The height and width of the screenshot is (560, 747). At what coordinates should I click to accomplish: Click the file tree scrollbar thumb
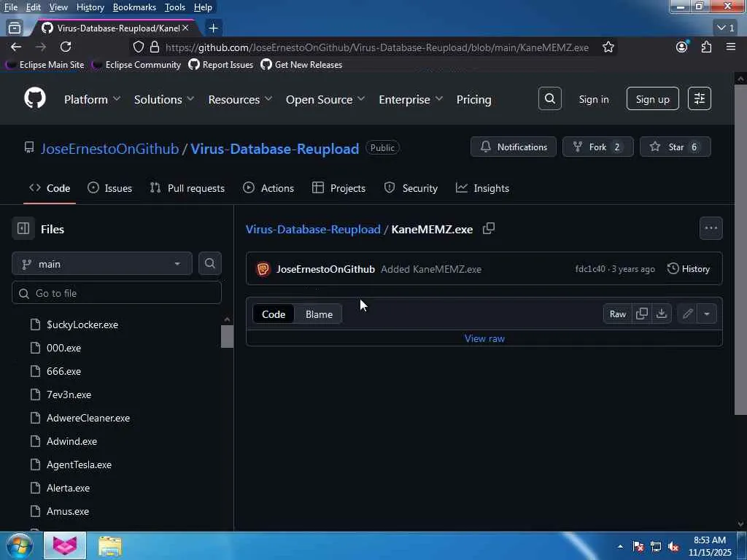[228, 336]
